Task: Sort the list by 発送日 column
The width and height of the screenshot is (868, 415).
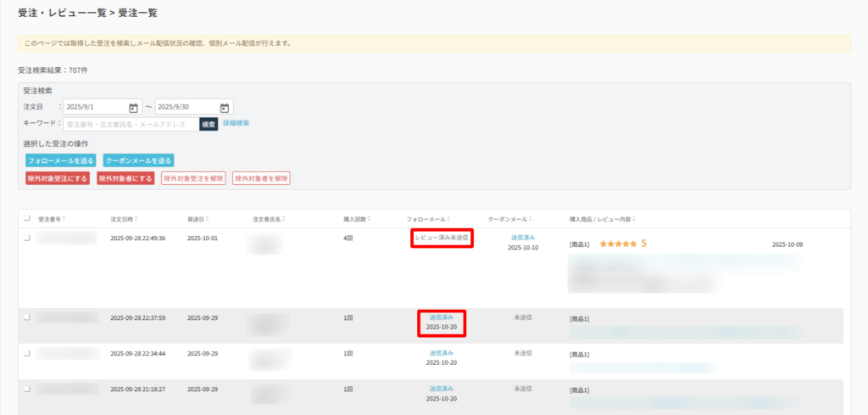Action: [207, 220]
